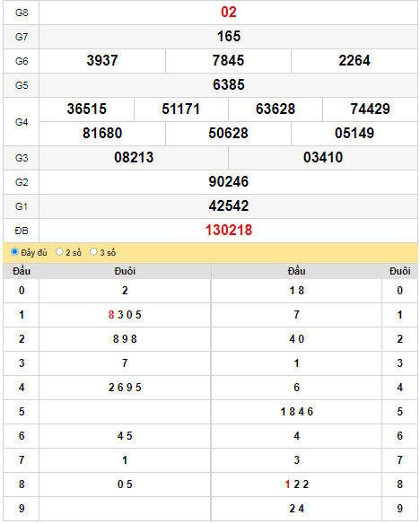Click the special prize number 130218

tap(229, 231)
